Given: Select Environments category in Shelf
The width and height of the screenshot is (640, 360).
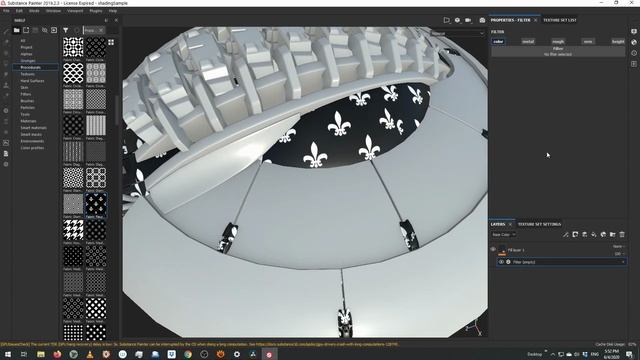Looking at the screenshot, I should point(32,141).
